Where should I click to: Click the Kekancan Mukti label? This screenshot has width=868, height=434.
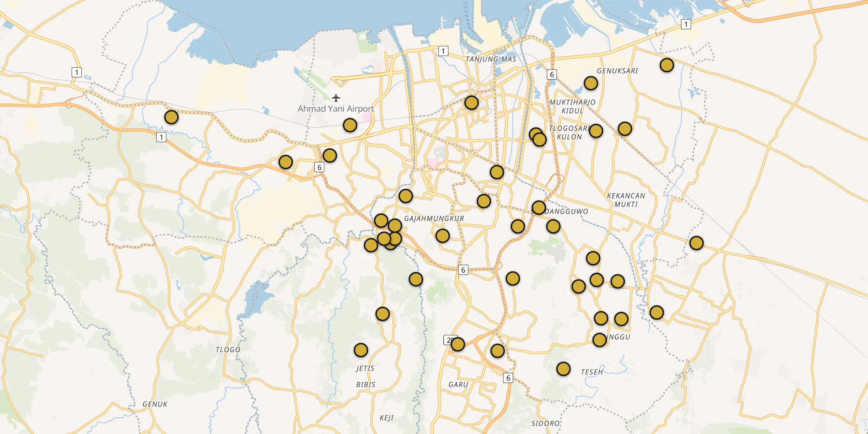pyautogui.click(x=626, y=200)
